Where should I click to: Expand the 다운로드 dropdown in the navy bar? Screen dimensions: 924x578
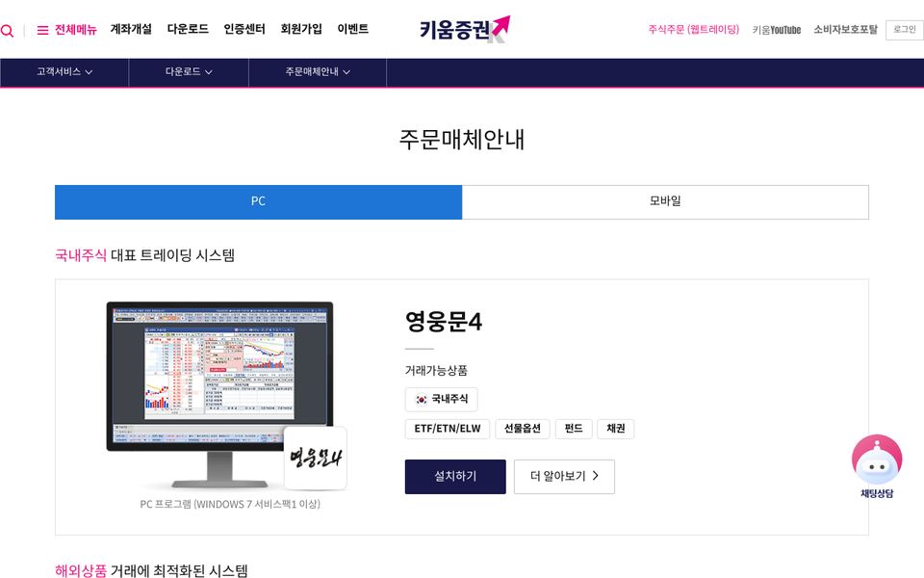(189, 72)
